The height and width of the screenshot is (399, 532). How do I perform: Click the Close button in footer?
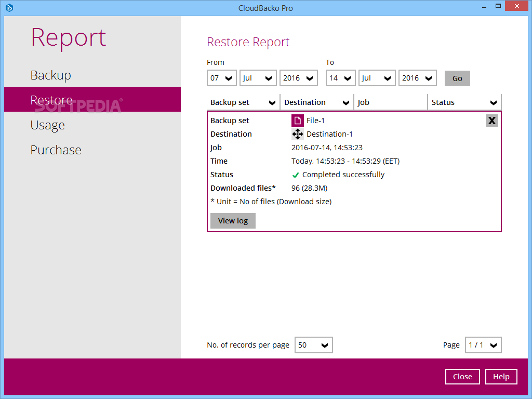point(462,377)
